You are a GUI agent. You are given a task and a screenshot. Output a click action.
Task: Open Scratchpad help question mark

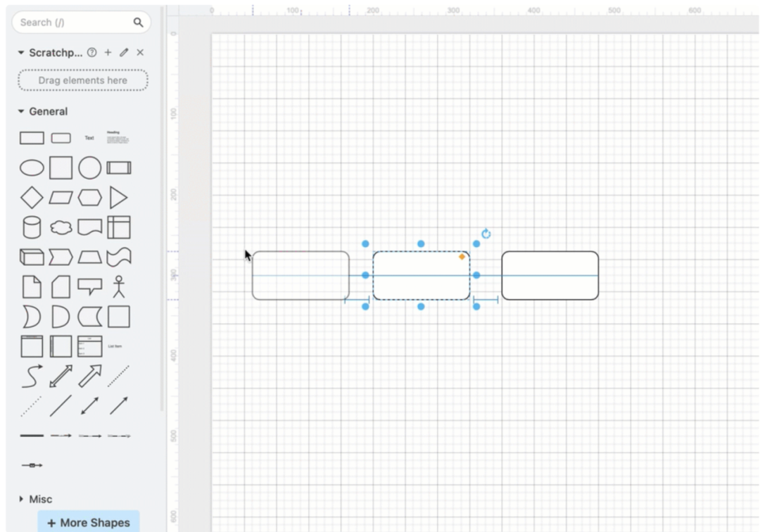[92, 53]
